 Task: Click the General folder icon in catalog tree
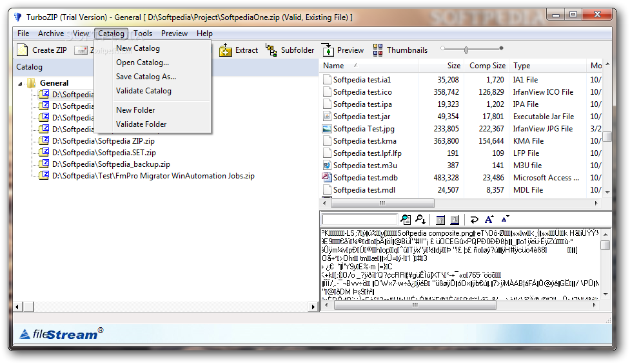[x=32, y=83]
